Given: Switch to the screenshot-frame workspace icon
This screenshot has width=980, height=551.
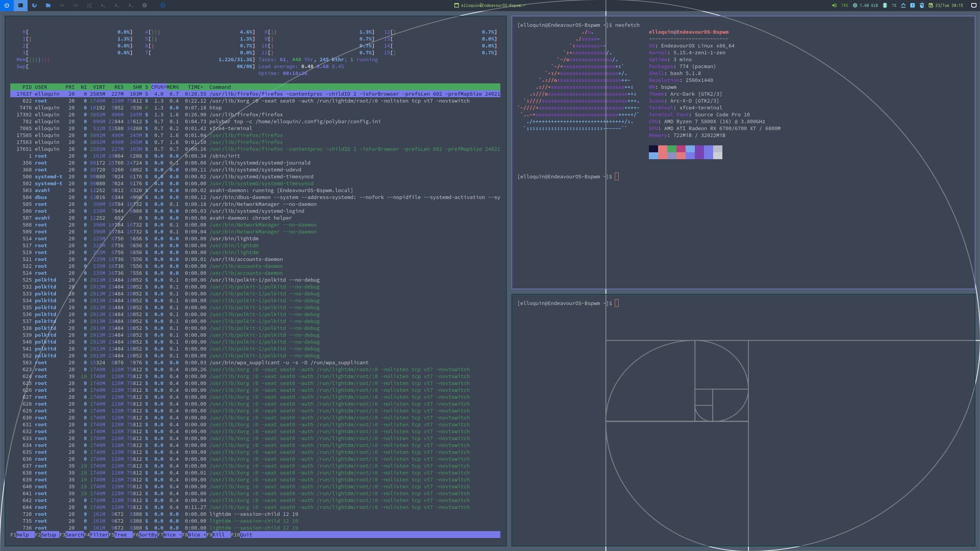Looking at the screenshot, I should (x=89, y=5).
